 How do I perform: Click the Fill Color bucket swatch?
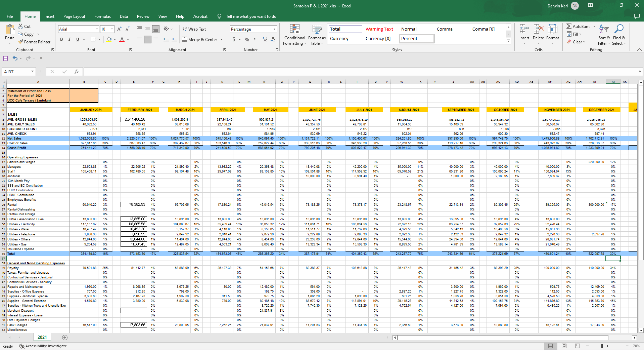tap(109, 39)
